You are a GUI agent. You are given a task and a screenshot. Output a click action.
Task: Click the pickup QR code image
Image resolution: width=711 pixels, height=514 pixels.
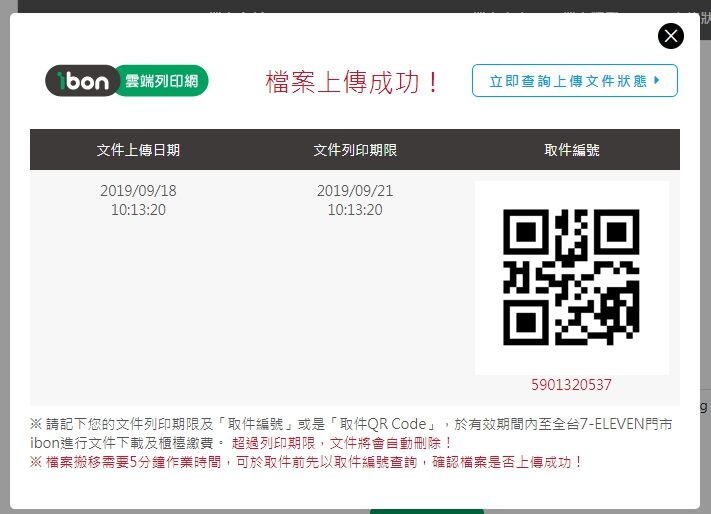pos(571,277)
